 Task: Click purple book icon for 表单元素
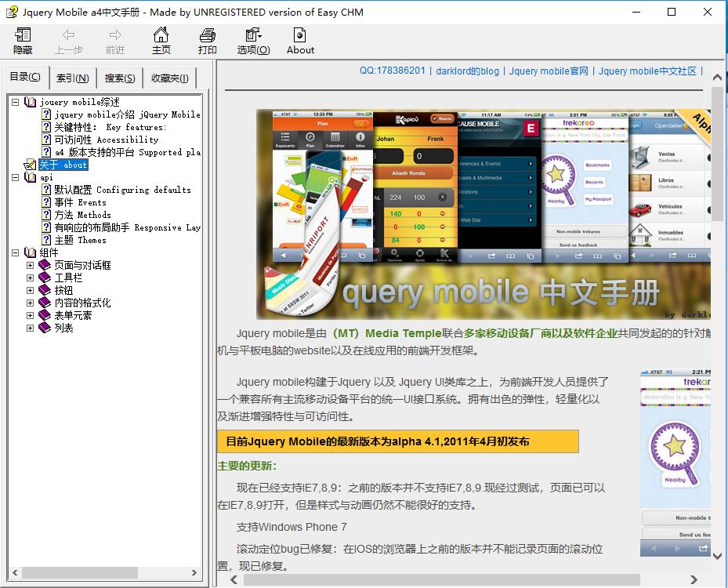pos(45,315)
